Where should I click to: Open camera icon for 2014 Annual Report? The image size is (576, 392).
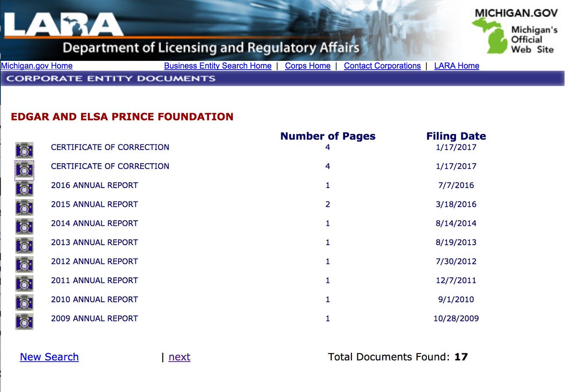[x=24, y=226]
